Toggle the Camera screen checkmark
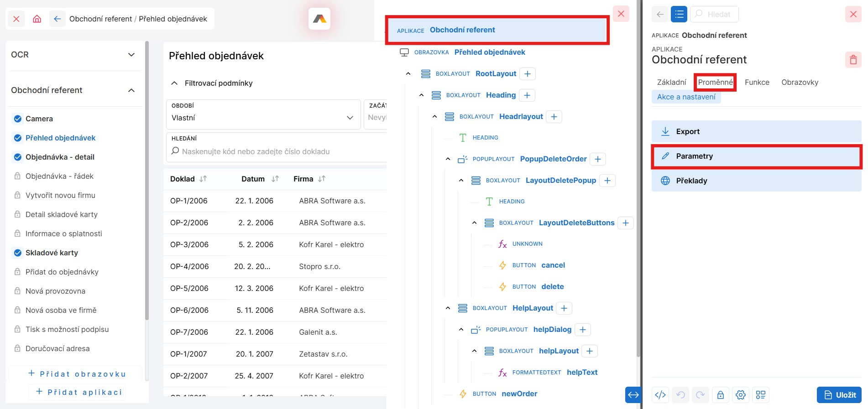 coord(18,119)
